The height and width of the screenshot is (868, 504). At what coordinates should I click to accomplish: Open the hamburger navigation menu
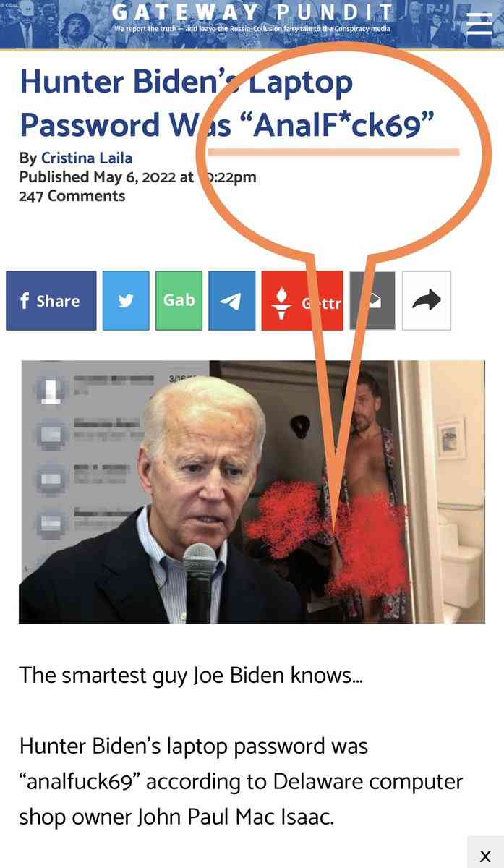point(479,25)
